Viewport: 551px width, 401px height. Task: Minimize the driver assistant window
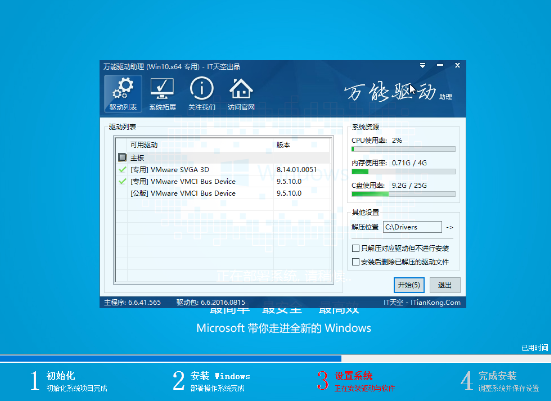[440, 65]
